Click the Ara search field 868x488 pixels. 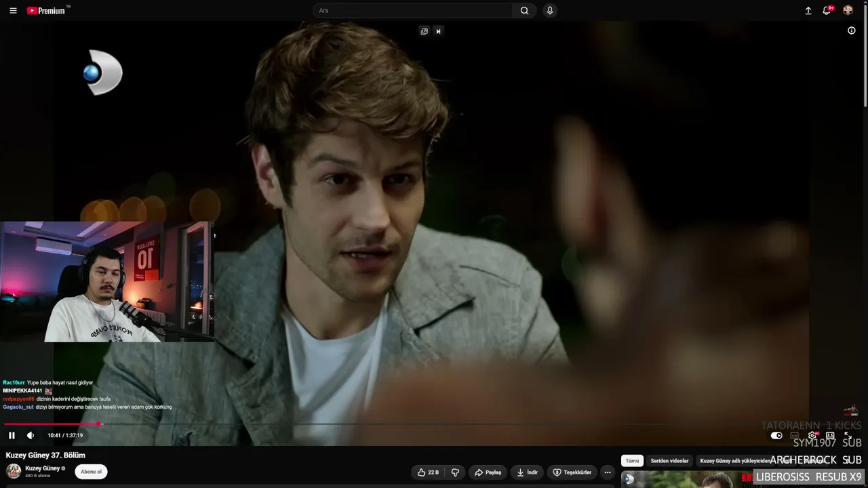413,11
